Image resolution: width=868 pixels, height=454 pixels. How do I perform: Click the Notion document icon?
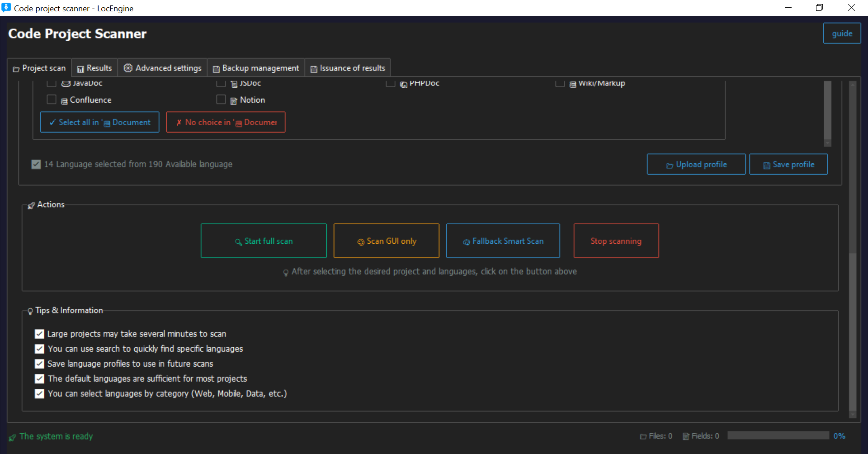pos(234,101)
